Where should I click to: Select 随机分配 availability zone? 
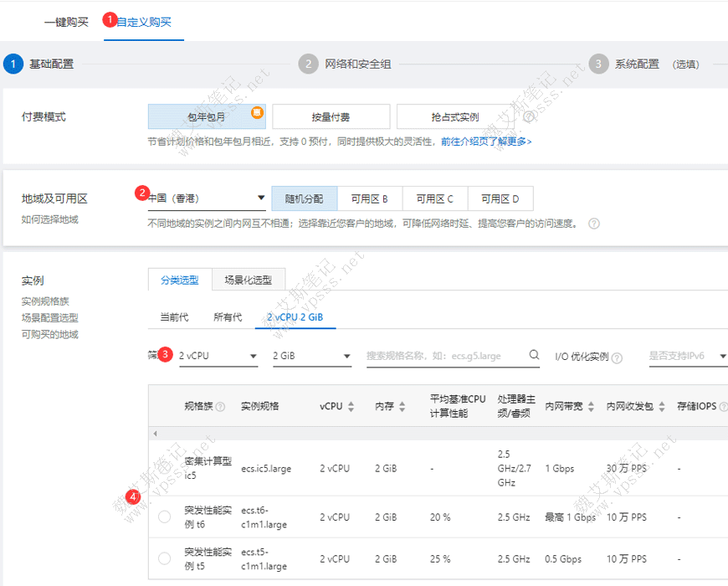tap(304, 198)
